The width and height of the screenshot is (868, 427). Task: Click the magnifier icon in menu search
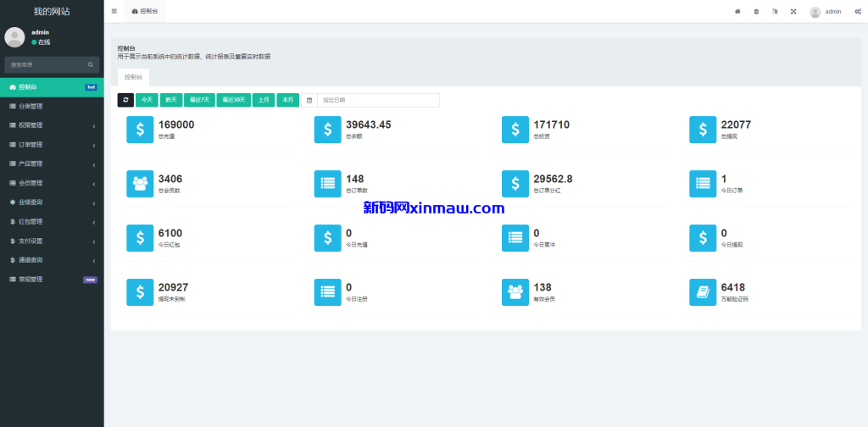(91, 64)
